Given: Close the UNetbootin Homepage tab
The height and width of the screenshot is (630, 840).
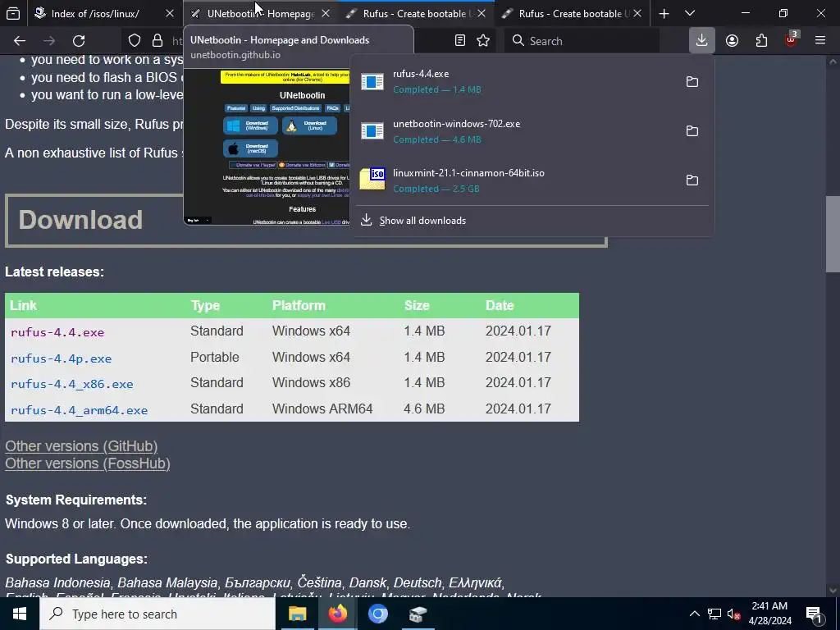Looking at the screenshot, I should point(326,13).
